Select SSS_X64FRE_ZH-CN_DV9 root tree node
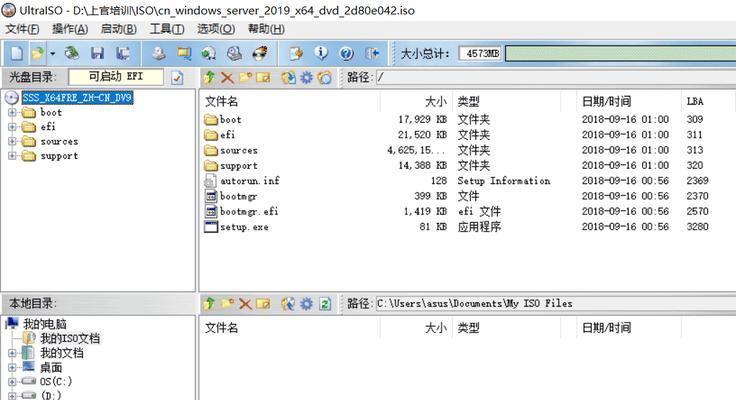Image resolution: width=736 pixels, height=400 pixels. 77,98
